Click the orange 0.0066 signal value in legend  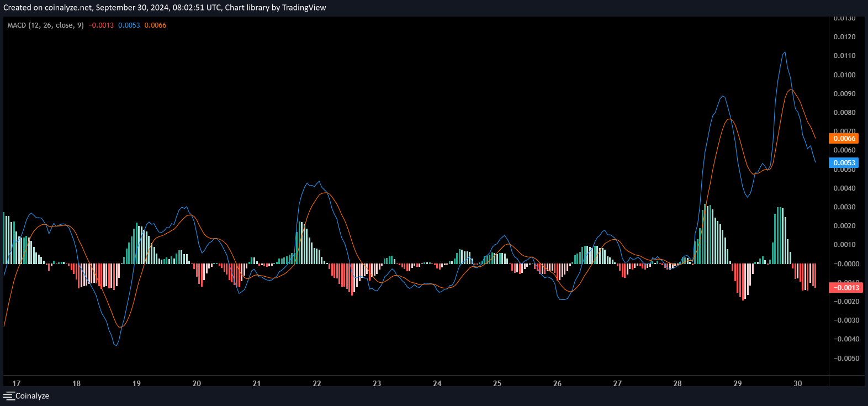[155, 25]
